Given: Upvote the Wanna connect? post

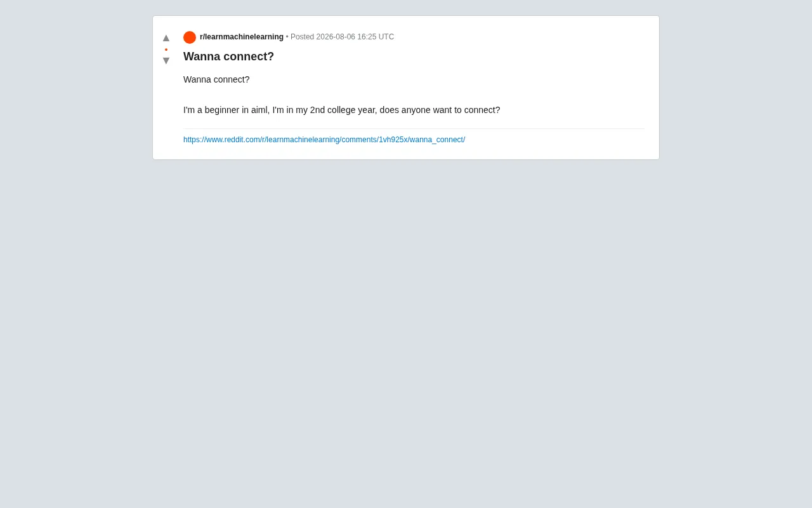Looking at the screenshot, I should [x=166, y=38].
